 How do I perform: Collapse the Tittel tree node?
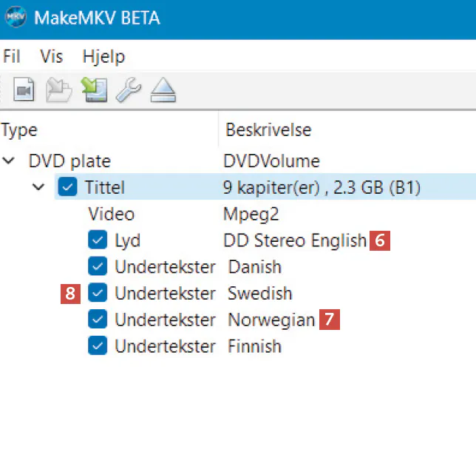39,188
